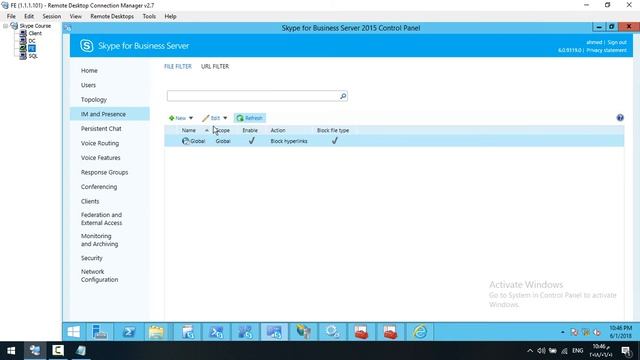This screenshot has width=640, height=360.
Task: Select the Client server in the tree
Action: tap(35, 33)
